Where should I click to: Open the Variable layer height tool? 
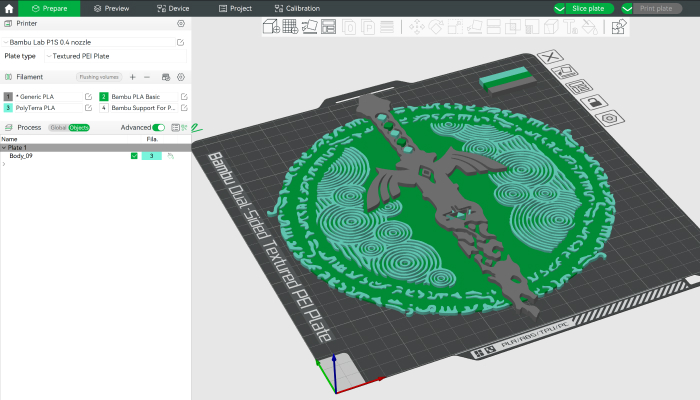click(x=387, y=27)
